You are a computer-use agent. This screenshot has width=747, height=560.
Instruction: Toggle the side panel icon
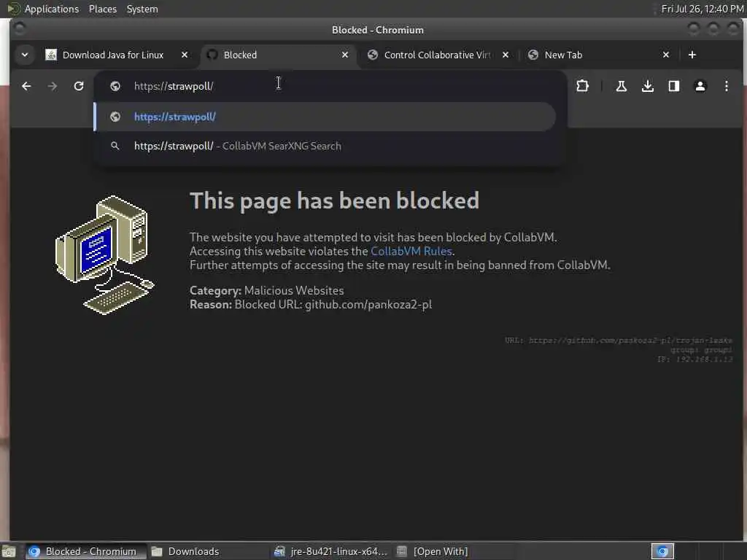coord(673,86)
